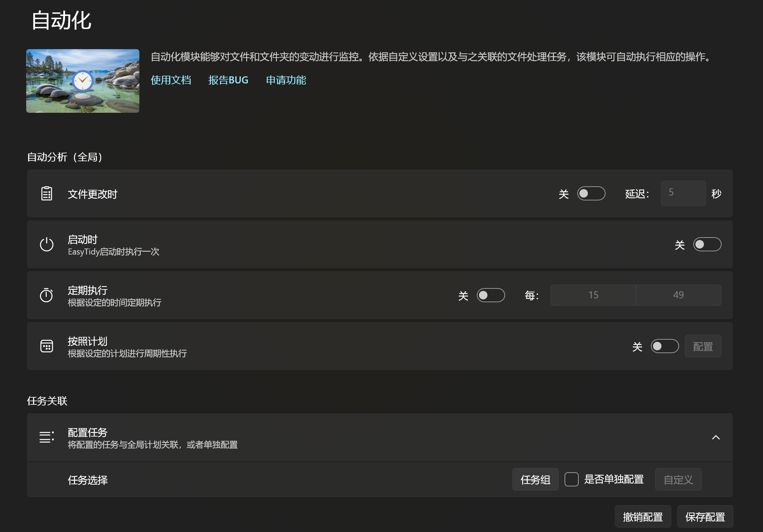Screen dimensions: 763x532
Task: Click the power icon beside 启动时
Action: pyautogui.click(x=46, y=244)
